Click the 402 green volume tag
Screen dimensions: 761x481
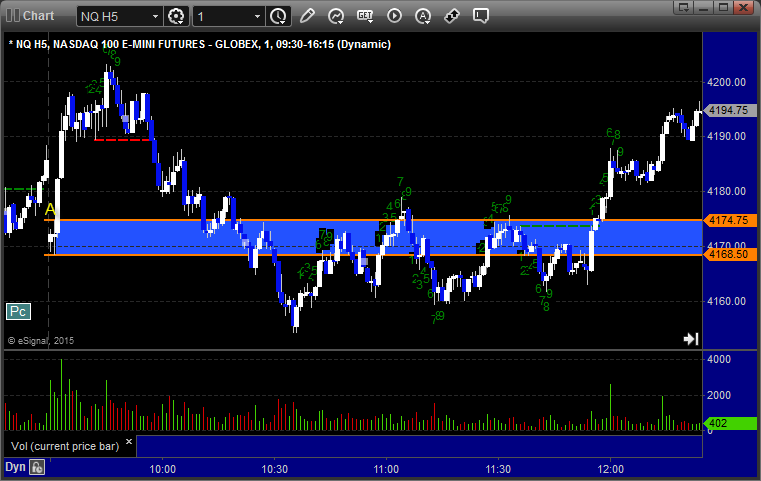pos(729,423)
